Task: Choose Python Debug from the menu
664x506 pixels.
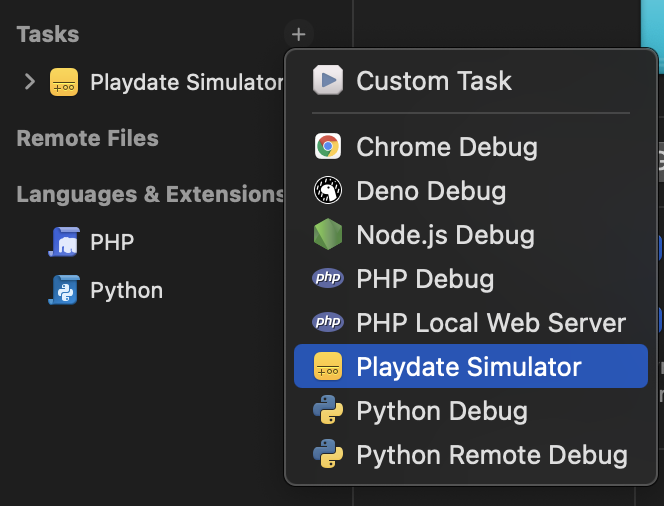Action: tap(471, 410)
